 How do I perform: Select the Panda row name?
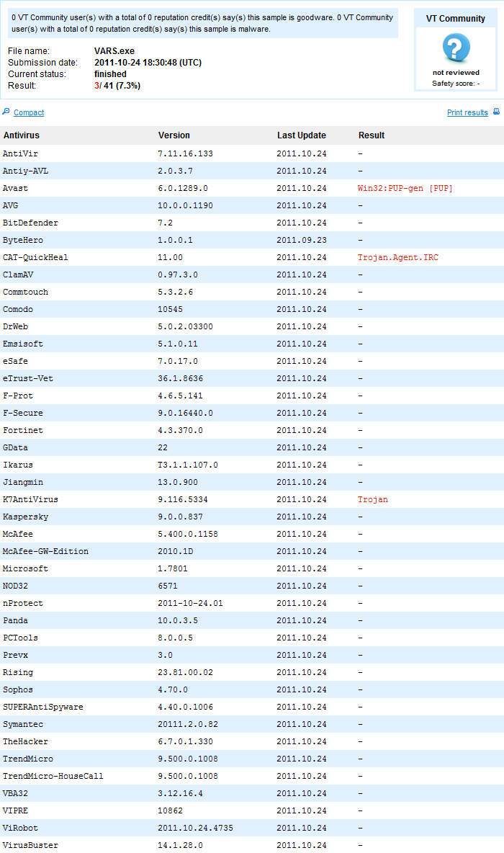(15, 621)
